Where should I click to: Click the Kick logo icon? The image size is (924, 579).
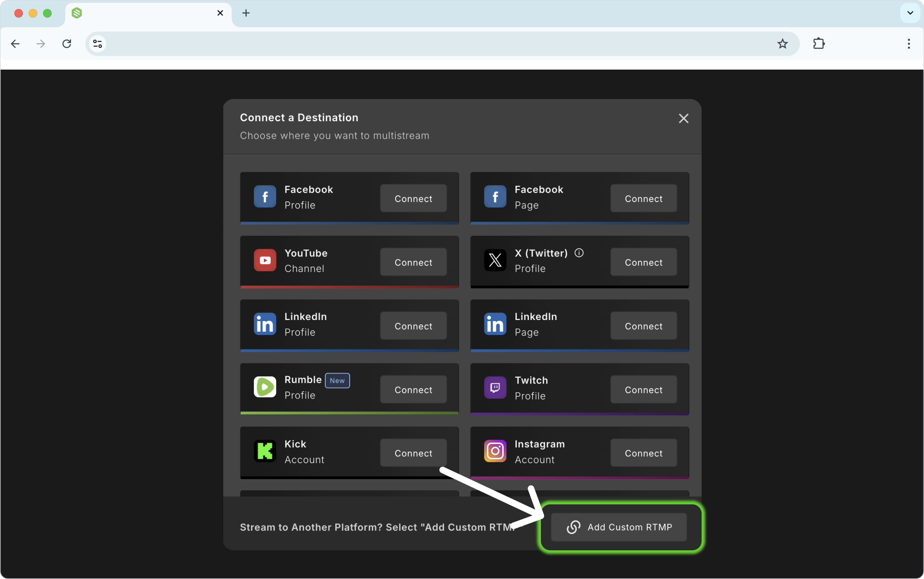click(265, 451)
